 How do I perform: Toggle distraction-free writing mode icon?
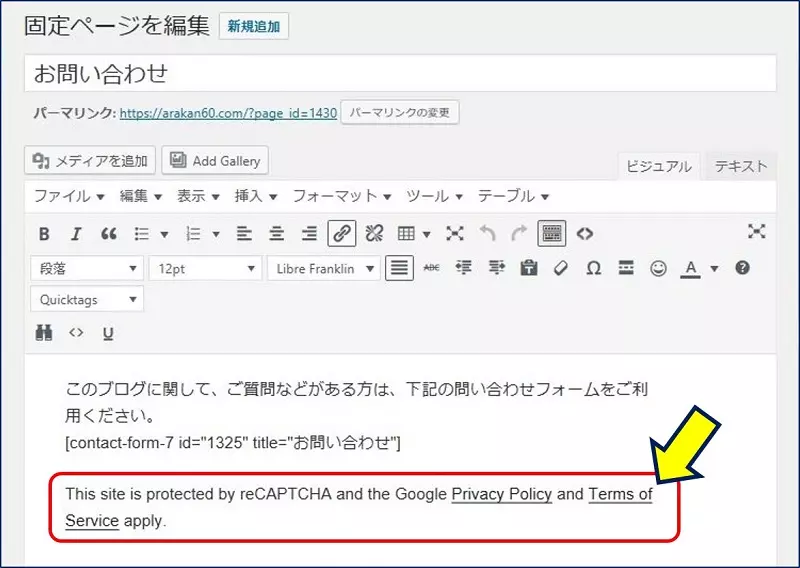(x=757, y=231)
